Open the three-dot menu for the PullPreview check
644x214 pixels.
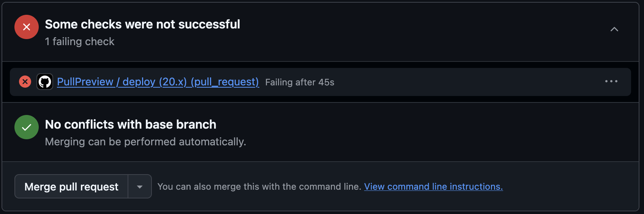click(x=611, y=82)
